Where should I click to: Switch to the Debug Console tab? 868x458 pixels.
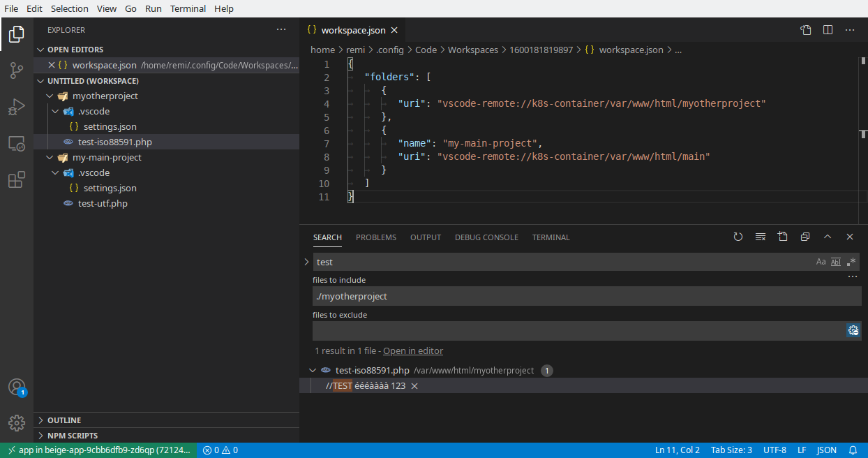pos(486,237)
